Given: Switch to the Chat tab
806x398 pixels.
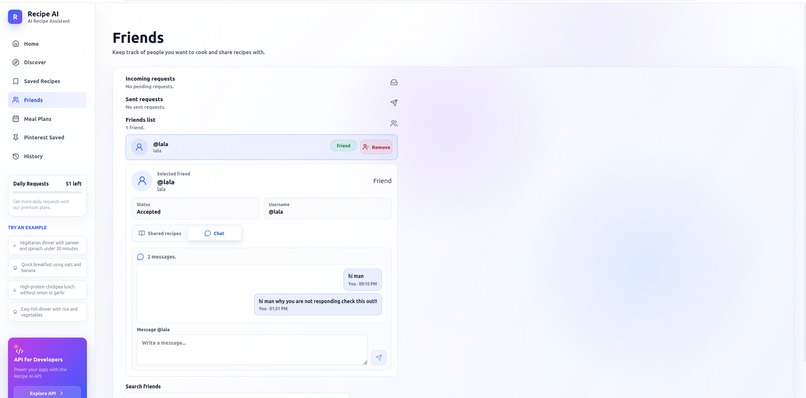Looking at the screenshot, I should 214,233.
